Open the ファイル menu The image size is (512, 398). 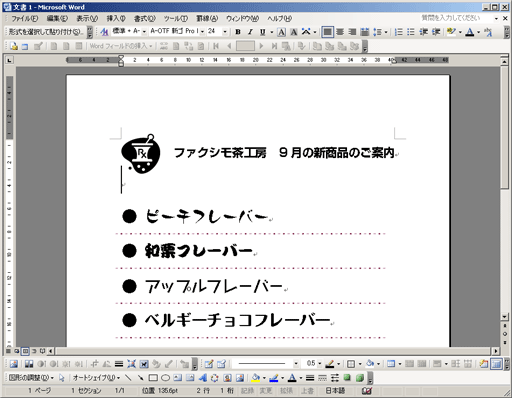[25, 18]
